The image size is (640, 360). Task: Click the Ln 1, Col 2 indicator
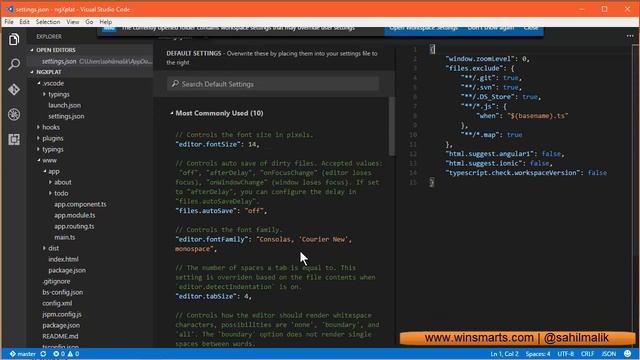[504, 354]
